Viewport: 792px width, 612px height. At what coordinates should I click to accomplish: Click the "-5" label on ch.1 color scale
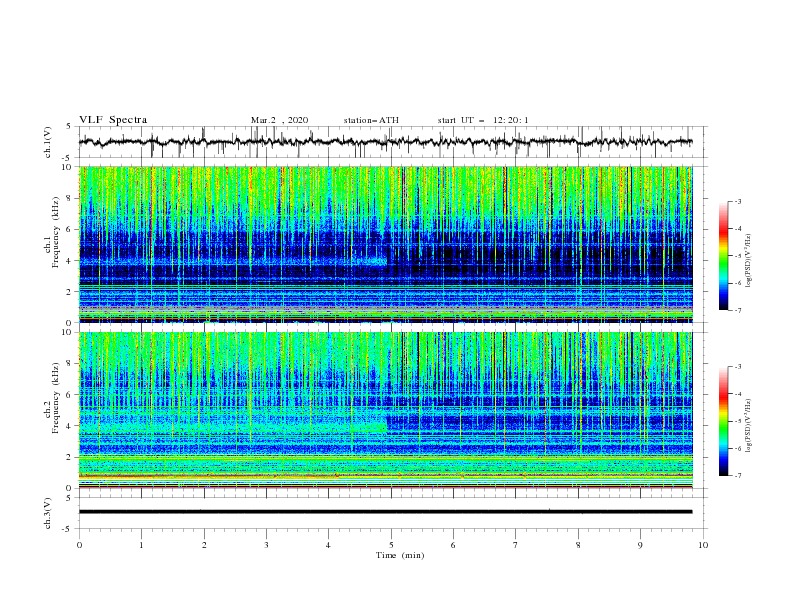[x=738, y=256]
